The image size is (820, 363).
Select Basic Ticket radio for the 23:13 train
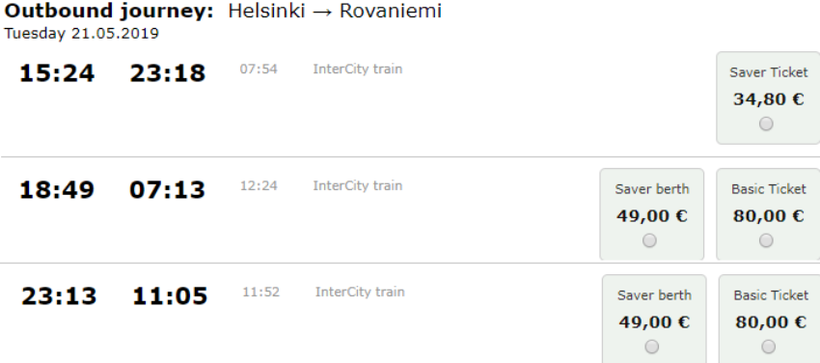coord(768,347)
